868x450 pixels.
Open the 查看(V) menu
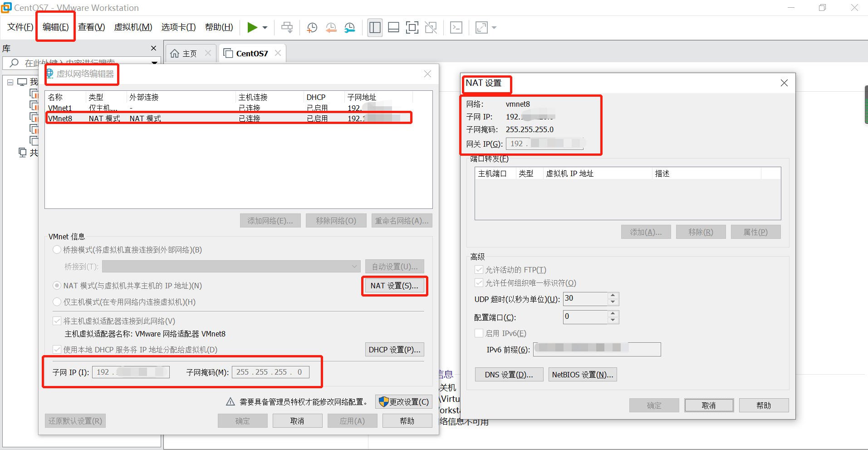(x=91, y=27)
